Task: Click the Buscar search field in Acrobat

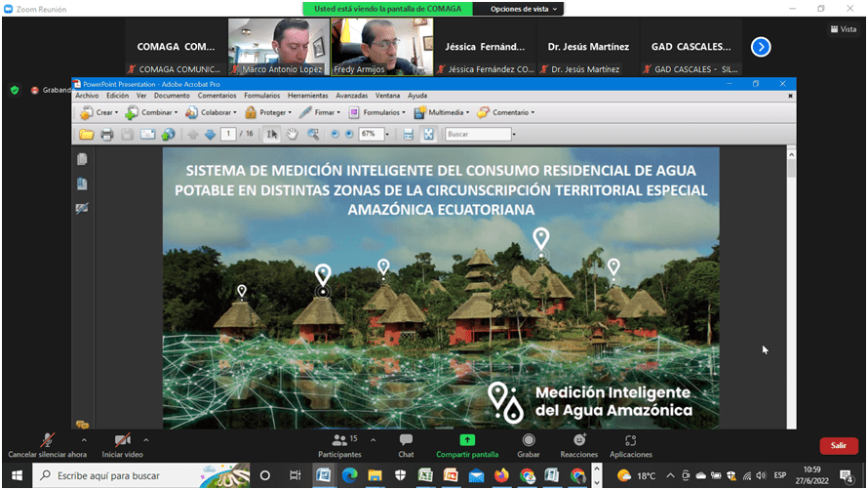Action: [477, 134]
